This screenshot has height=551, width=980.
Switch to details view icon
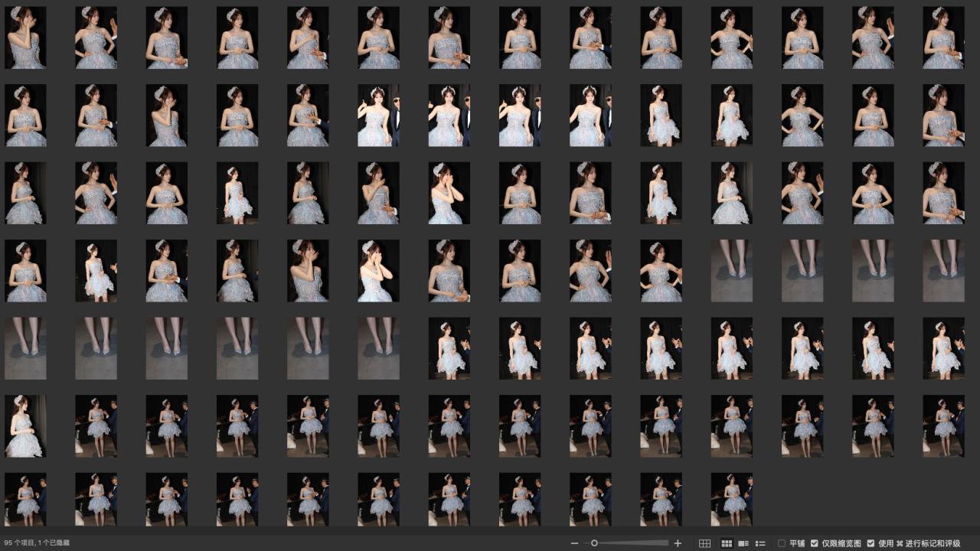[743, 543]
